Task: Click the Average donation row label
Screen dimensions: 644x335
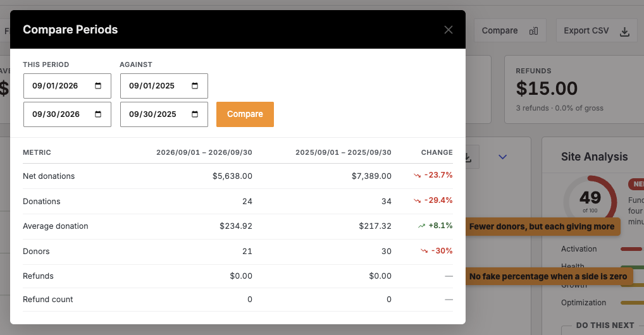Action: tap(56, 226)
